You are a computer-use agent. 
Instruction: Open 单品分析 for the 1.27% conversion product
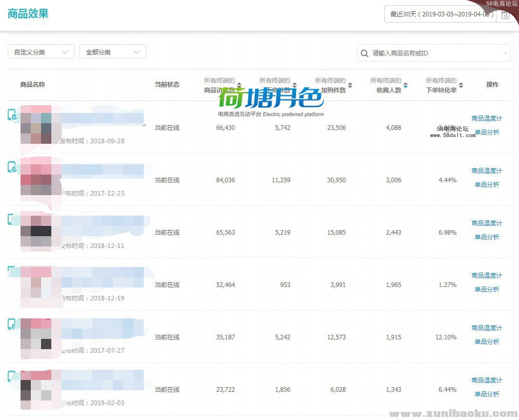click(x=487, y=290)
